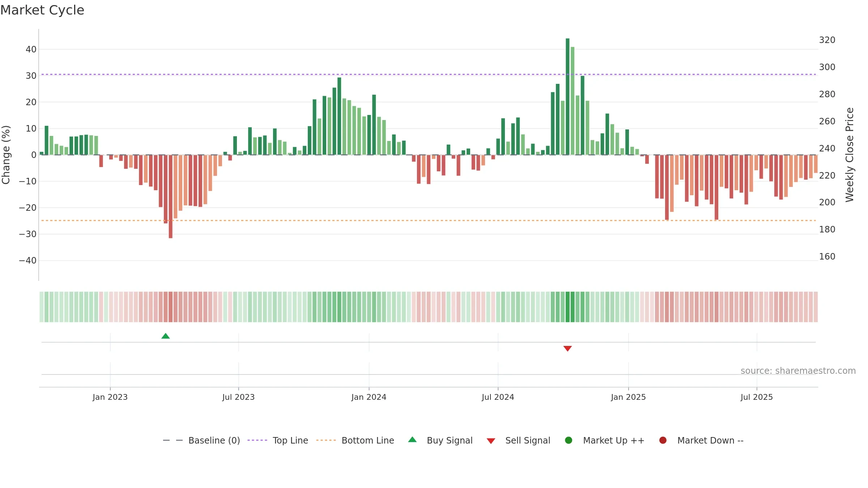Toggle Buy Signal legend entry
The width and height of the screenshot is (868, 488).
pyautogui.click(x=440, y=440)
